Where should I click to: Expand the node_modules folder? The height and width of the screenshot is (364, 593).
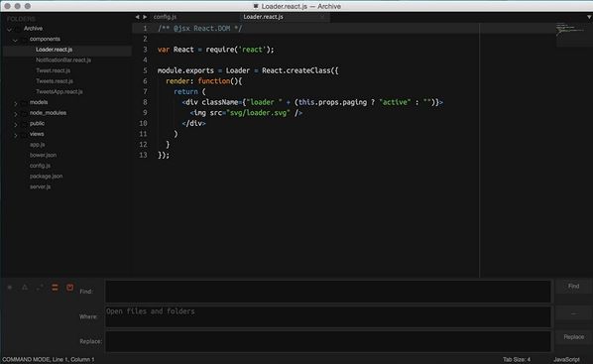pyautogui.click(x=16, y=113)
